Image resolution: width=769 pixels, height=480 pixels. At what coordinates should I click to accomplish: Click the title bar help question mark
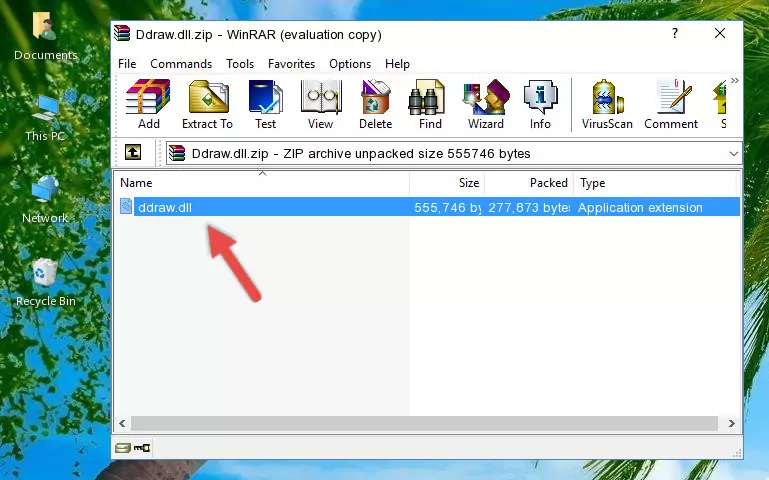click(675, 33)
